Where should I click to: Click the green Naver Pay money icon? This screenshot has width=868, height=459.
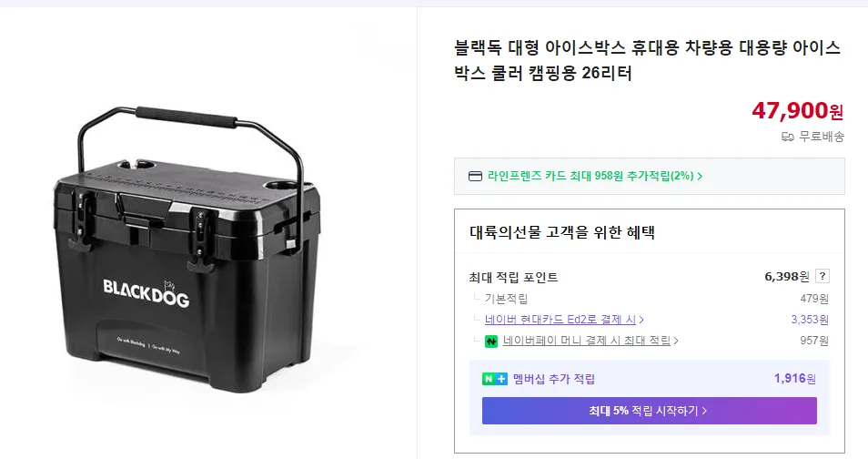point(491,341)
